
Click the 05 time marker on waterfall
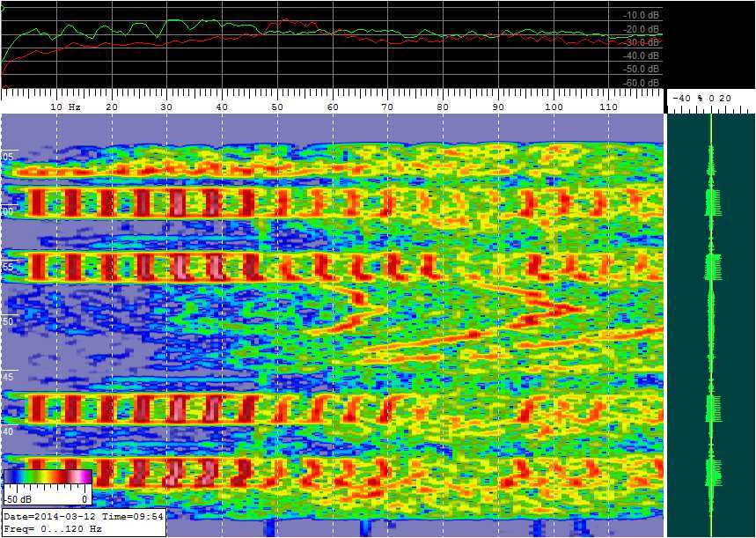8,157
